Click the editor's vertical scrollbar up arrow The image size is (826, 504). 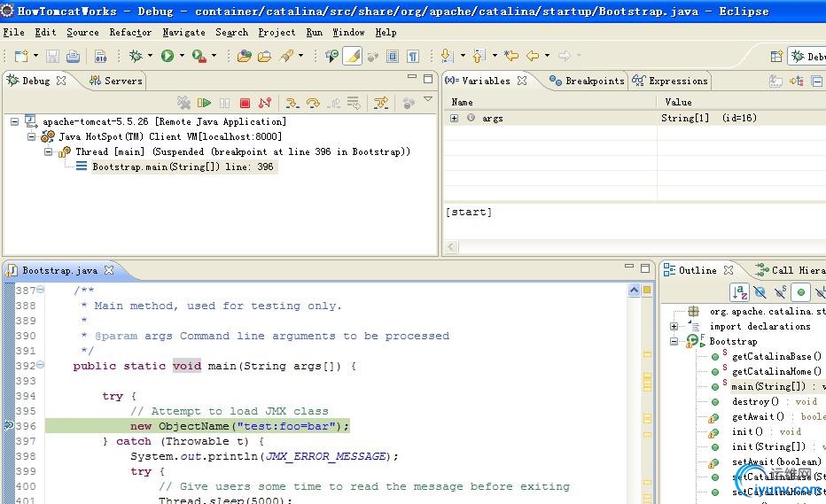point(634,291)
